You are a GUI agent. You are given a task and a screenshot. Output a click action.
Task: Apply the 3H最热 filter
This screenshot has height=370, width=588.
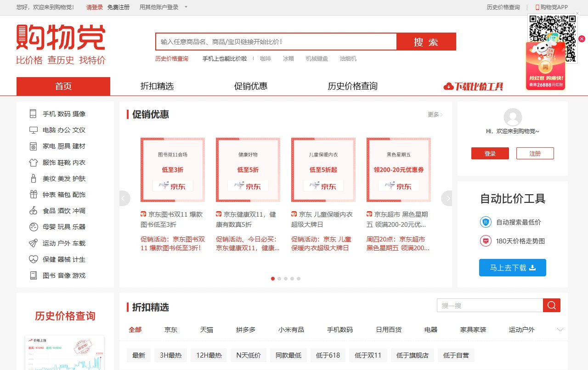171,355
